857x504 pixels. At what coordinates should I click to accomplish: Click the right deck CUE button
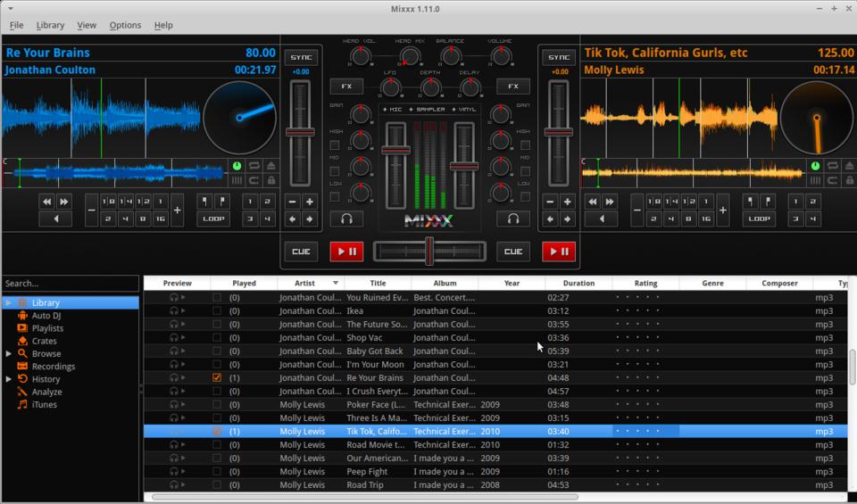513,252
